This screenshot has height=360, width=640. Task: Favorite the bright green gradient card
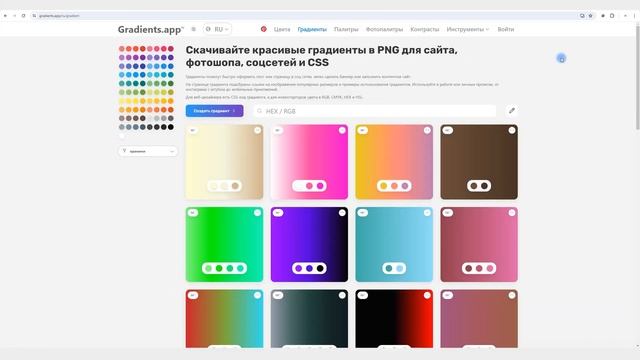pyautogui.click(x=257, y=213)
